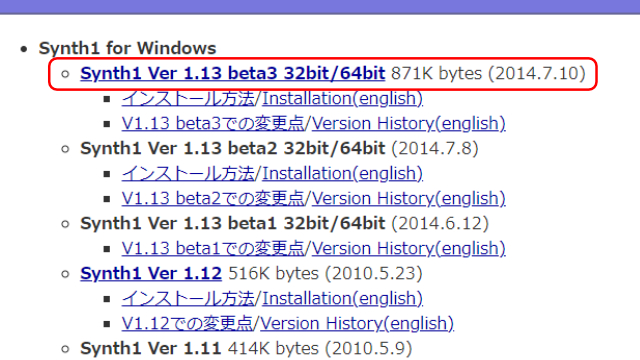The width and height of the screenshot is (640, 360).
Task: Click '414K bytes (2010.5.9)' text
Action: point(320,349)
